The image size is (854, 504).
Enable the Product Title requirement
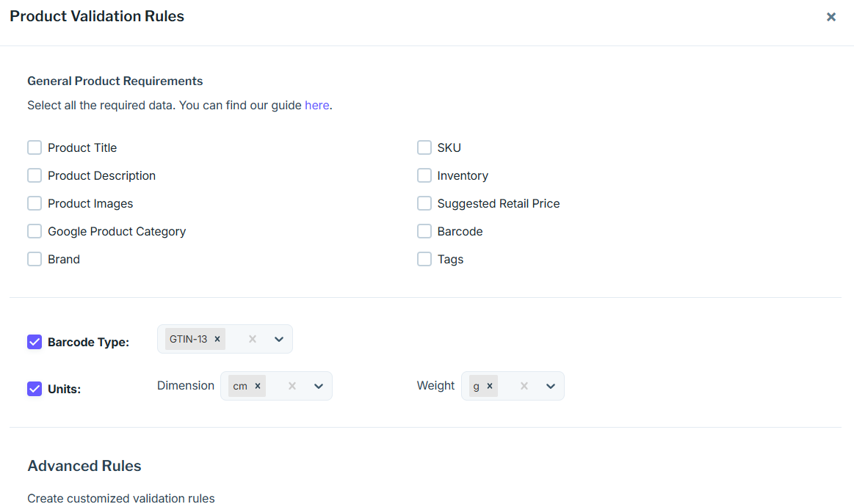(35, 147)
